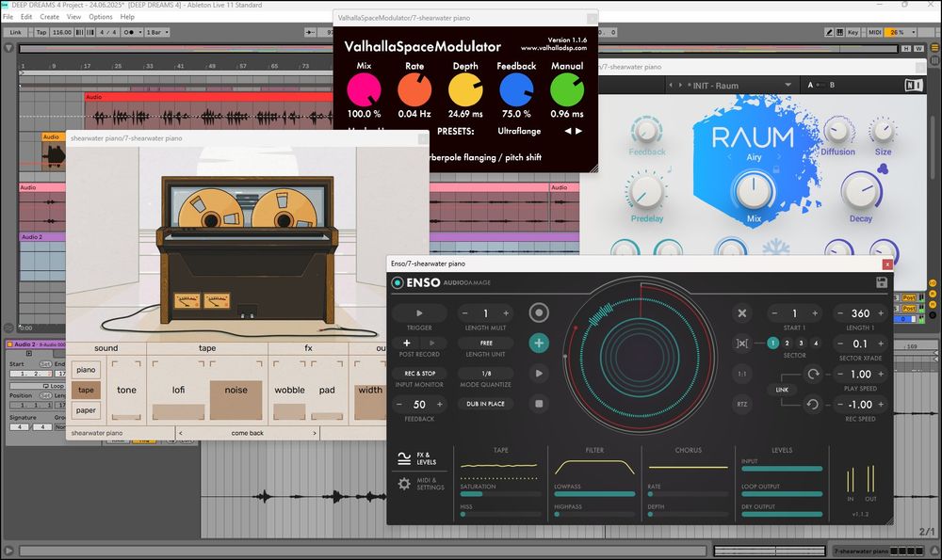Click the Enso RTZ button
This screenshot has width=942, height=560.
point(742,404)
